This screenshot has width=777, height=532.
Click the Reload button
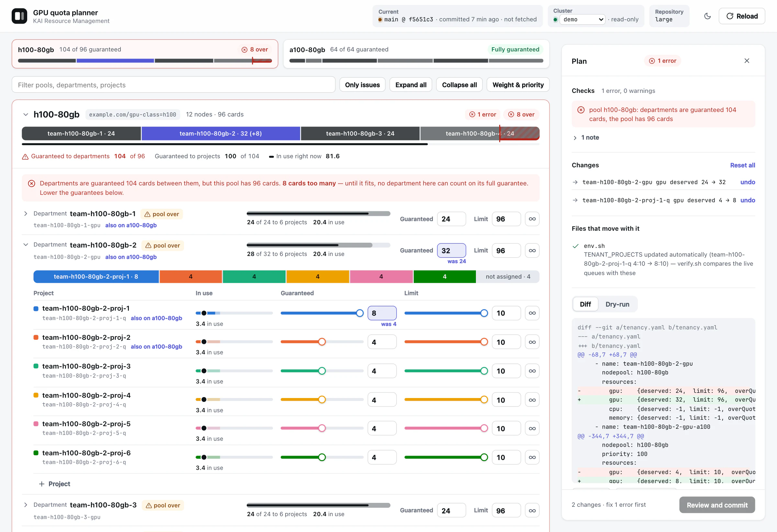(742, 16)
